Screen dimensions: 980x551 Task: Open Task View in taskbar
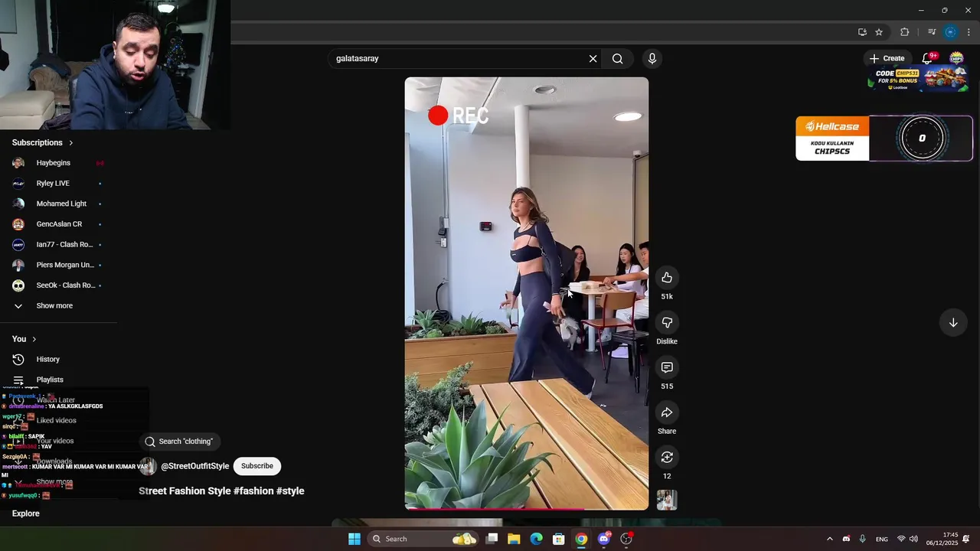492,539
